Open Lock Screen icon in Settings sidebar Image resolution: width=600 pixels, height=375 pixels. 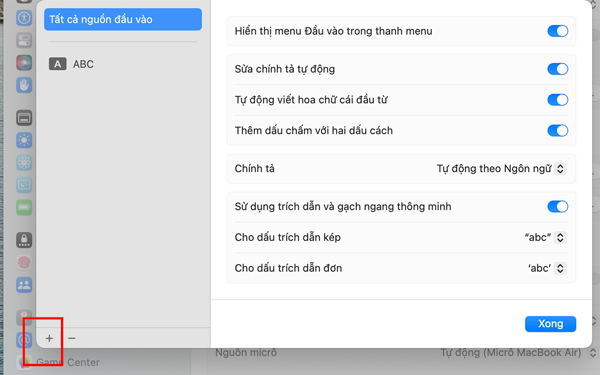tap(24, 240)
